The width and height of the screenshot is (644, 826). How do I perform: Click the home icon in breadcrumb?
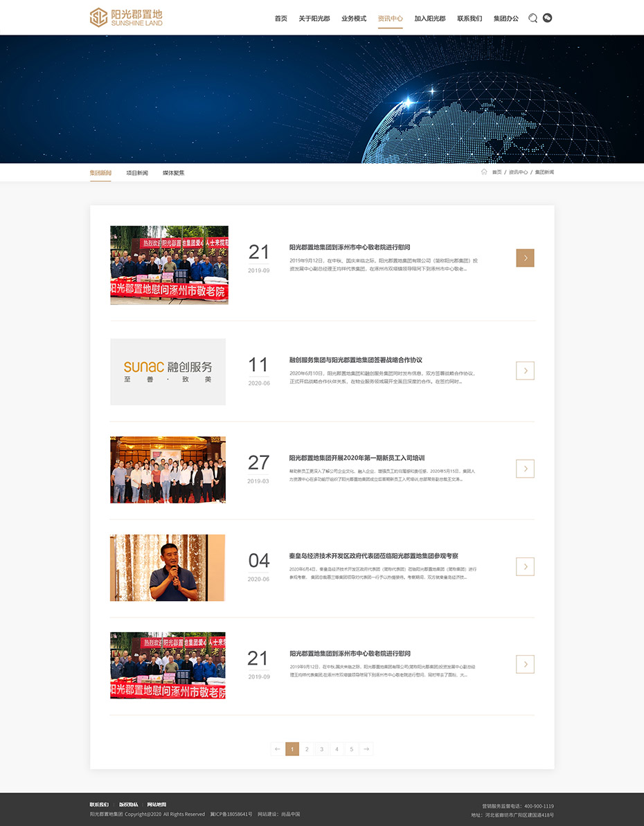click(484, 172)
